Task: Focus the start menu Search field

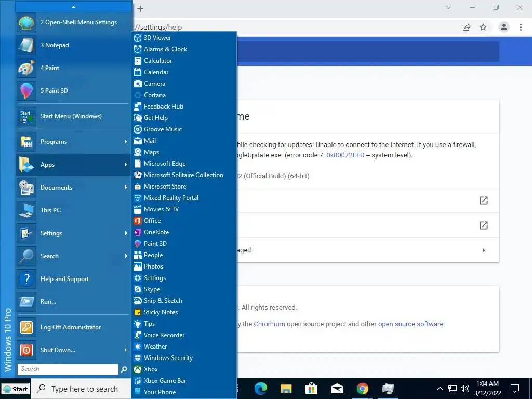Action: [x=68, y=369]
